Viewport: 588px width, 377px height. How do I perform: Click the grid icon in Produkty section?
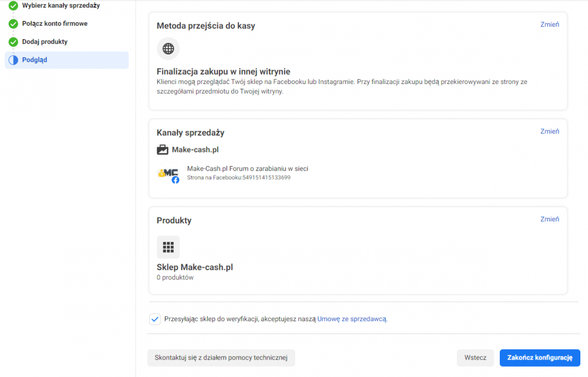pyautogui.click(x=168, y=247)
